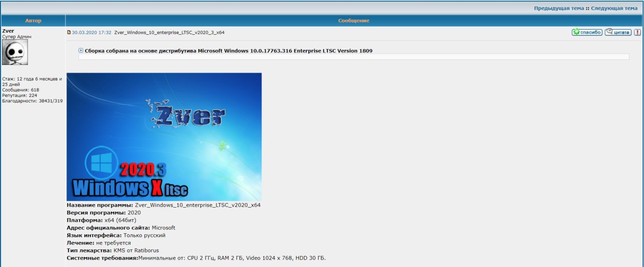The width and height of the screenshot is (644, 267).
Task: Click the 'Название программы' line
Action: click(x=164, y=205)
